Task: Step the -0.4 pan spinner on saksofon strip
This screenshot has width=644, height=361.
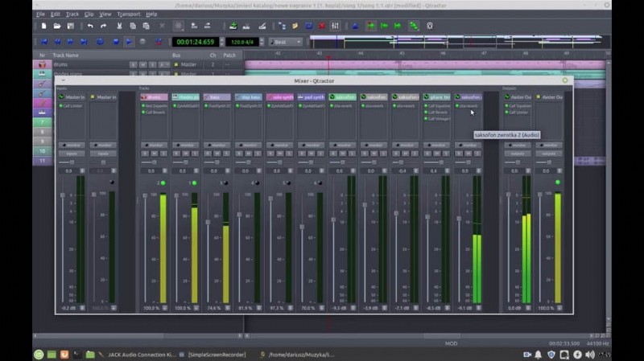Action: click(415, 171)
